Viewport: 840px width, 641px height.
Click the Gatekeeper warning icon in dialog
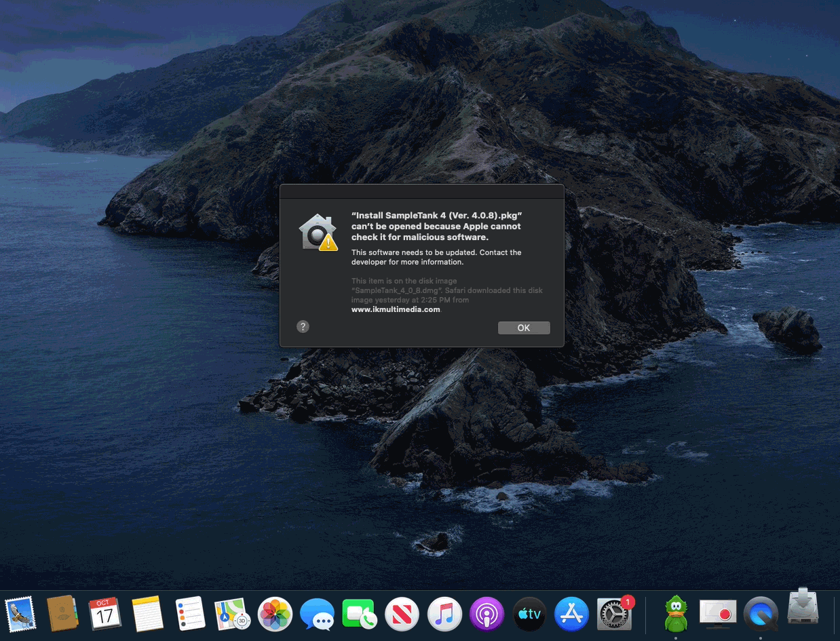318,233
